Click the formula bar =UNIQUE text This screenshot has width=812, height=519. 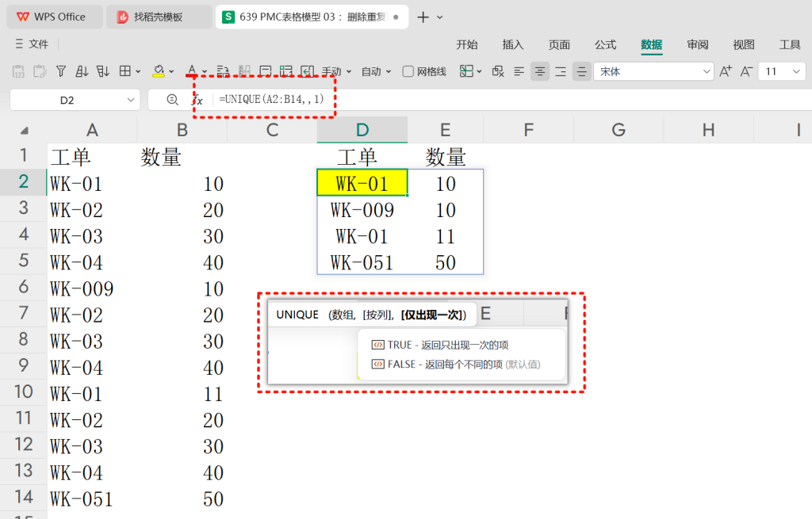click(x=271, y=99)
